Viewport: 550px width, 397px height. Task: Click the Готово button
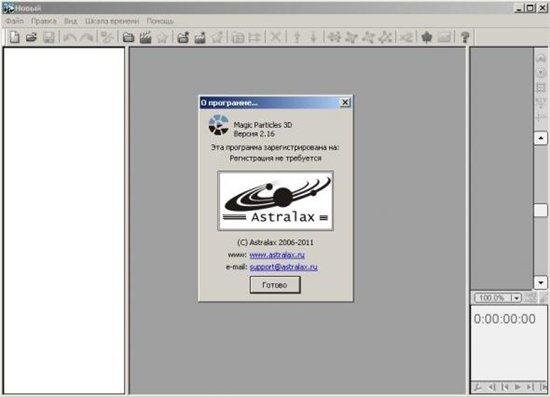[275, 285]
